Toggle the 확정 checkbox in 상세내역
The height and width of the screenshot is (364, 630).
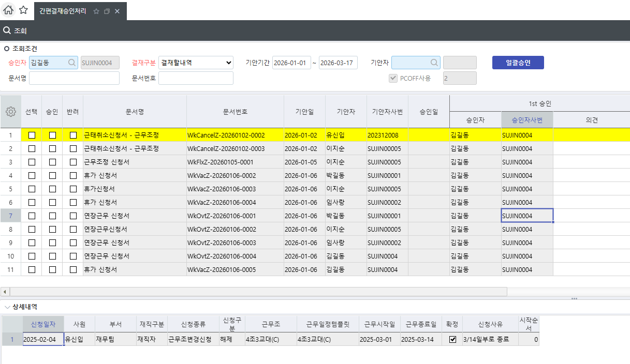452,340
